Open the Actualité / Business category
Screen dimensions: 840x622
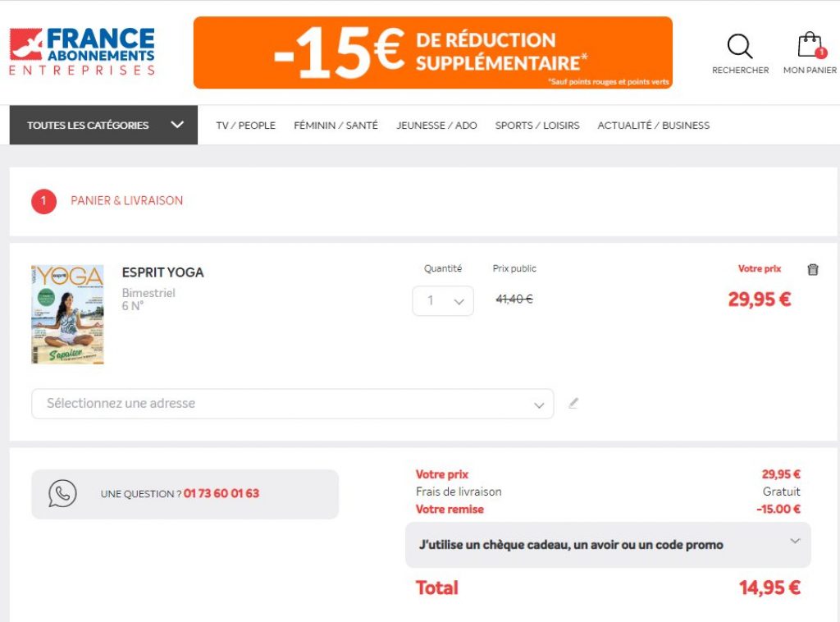point(654,126)
